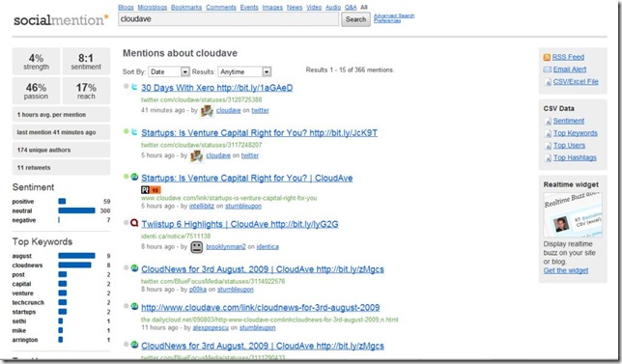Click the RSS Feed orange icon
This screenshot has height=364, width=622.
547,58
